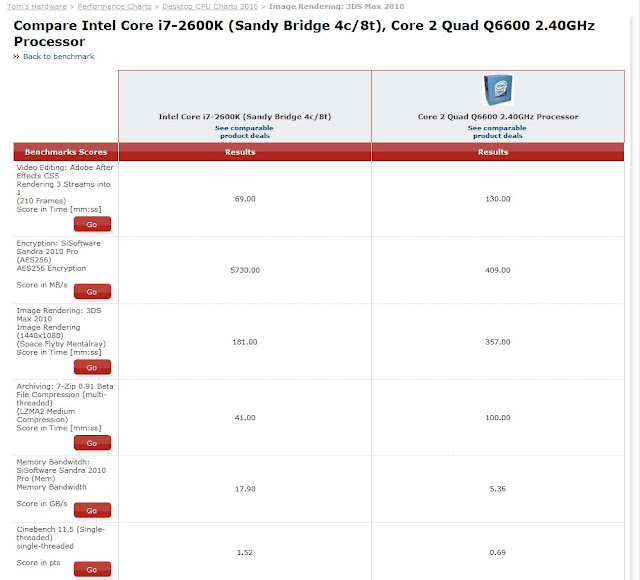The height and width of the screenshot is (580, 640).
Task: Click the Core 2 Quad Q6600 box thumbnail
Action: coord(498,89)
